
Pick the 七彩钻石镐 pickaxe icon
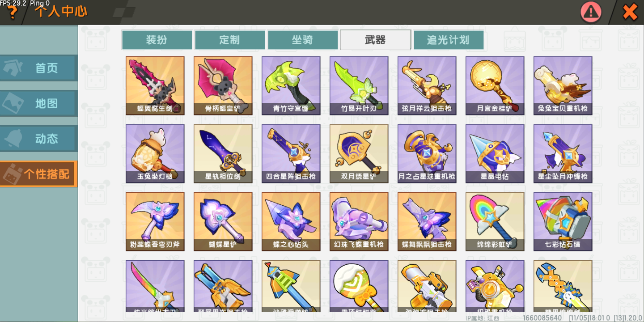point(563,222)
